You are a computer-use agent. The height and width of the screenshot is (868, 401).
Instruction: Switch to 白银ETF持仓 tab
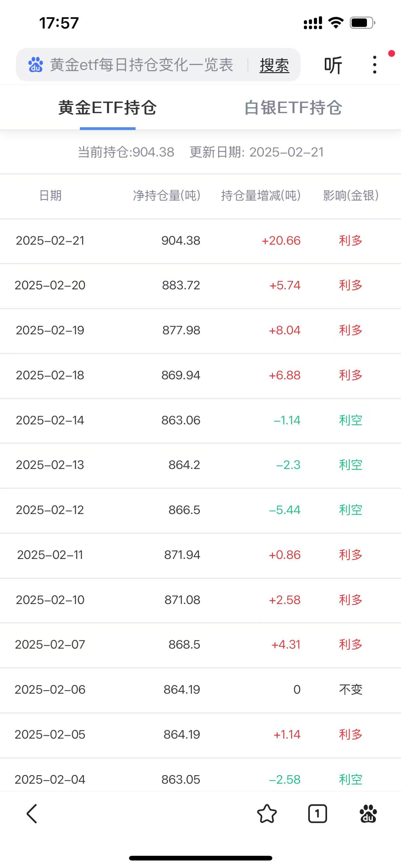click(293, 108)
